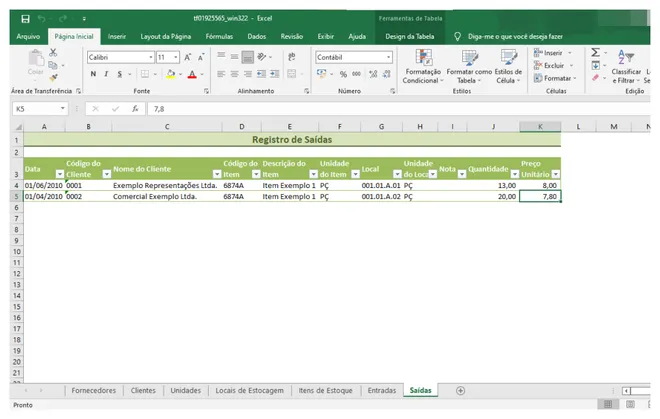Align cell text to the right
660x419 pixels.
coord(248,74)
